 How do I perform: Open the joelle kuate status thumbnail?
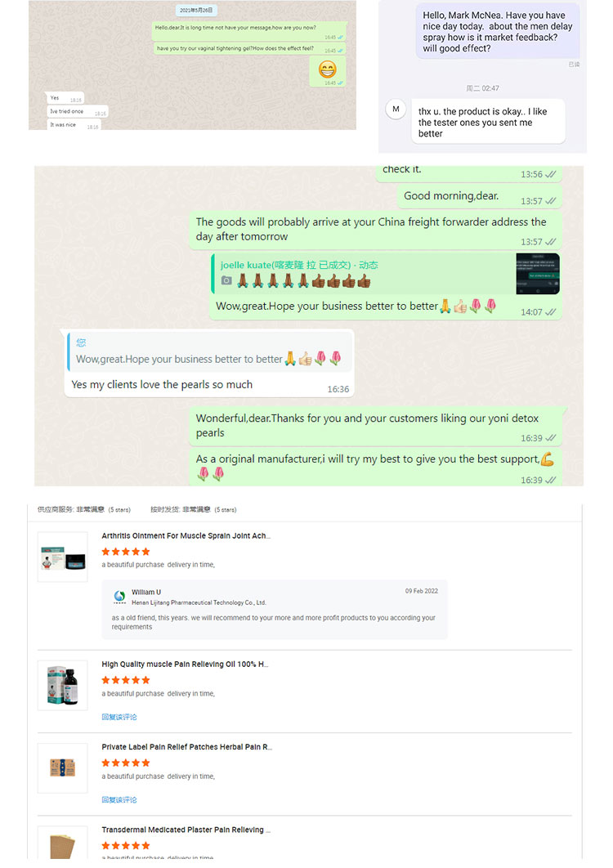tap(537, 274)
